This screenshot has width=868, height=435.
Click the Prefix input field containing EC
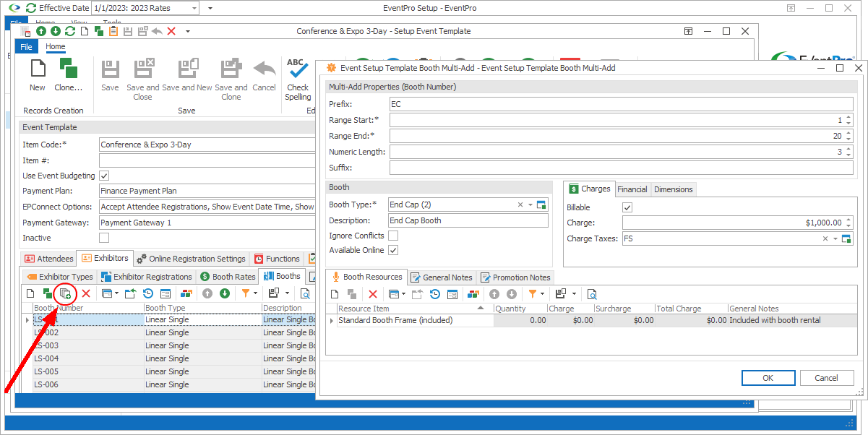click(621, 104)
